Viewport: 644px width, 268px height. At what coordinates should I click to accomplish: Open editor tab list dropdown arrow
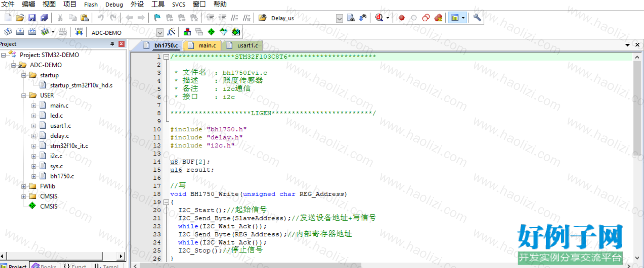pyautogui.click(x=627, y=45)
